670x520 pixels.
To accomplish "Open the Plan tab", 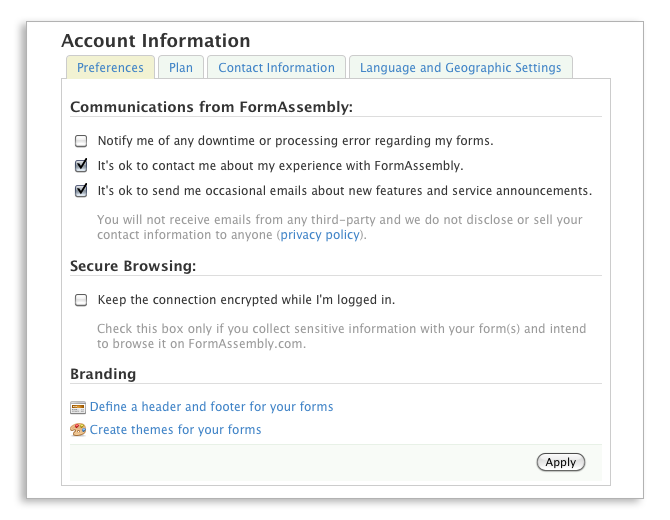I will 181,68.
